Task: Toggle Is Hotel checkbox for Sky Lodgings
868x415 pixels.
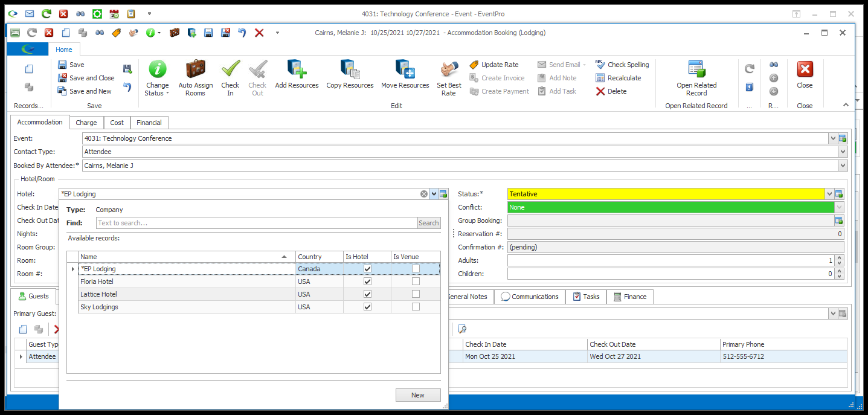Action: 367,307
